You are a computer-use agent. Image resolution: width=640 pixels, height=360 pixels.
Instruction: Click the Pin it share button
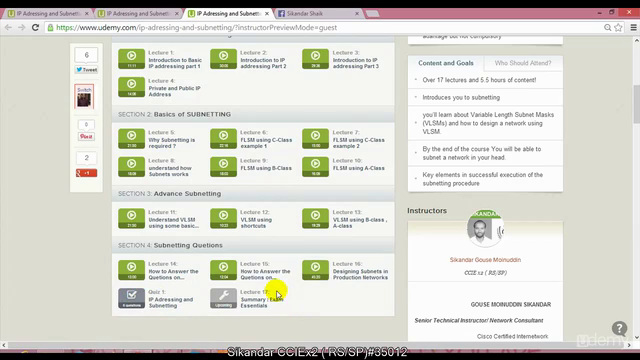86,136
